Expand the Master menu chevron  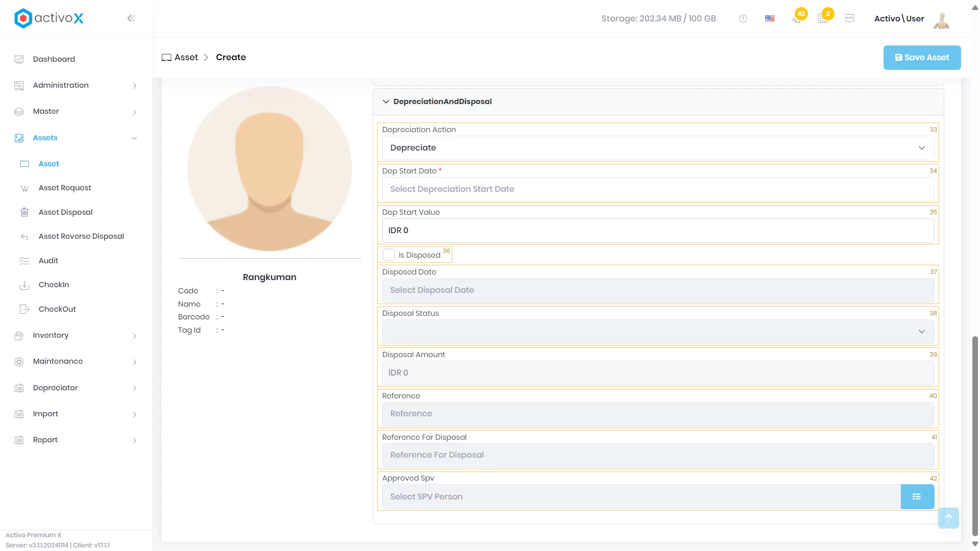point(134,112)
